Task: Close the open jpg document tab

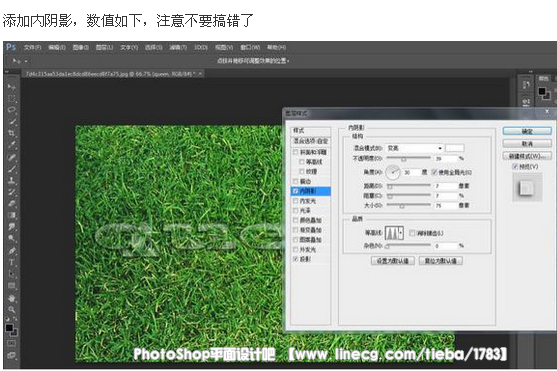Action: [x=200, y=74]
